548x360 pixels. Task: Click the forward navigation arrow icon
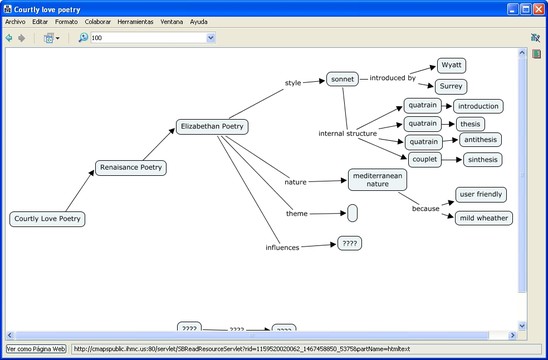(x=22, y=38)
